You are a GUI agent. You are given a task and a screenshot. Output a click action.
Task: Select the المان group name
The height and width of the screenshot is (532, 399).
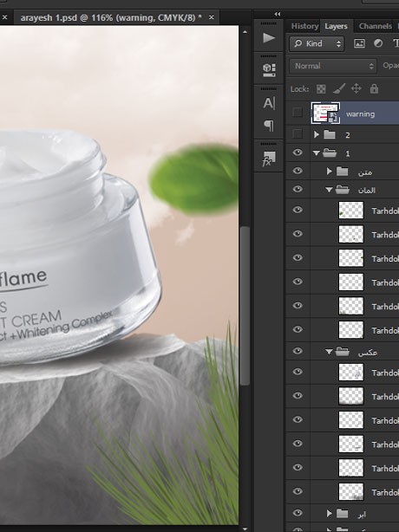pyautogui.click(x=366, y=191)
